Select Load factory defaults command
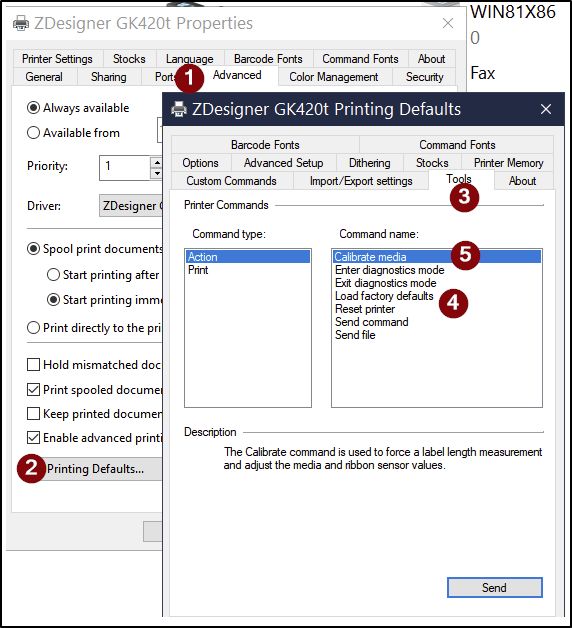572x628 pixels. tap(384, 296)
